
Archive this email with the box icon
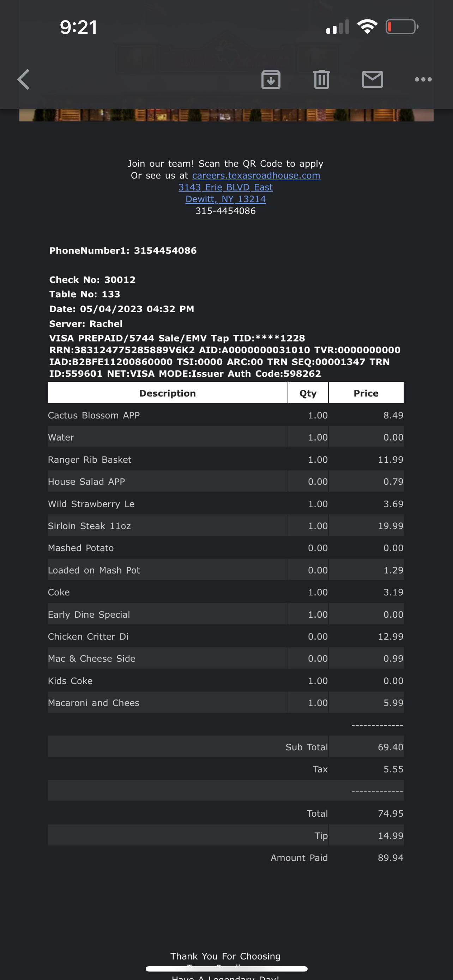[271, 79]
